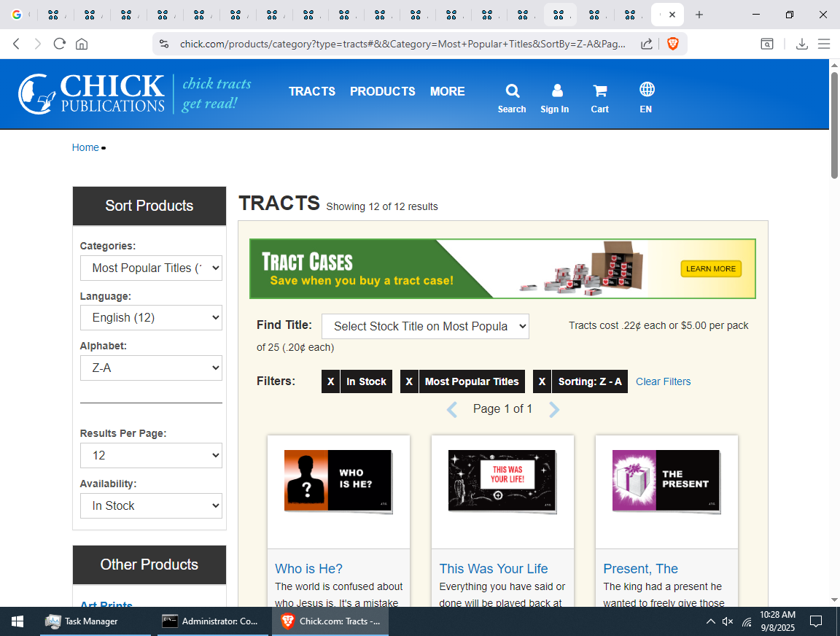The height and width of the screenshot is (636, 840).
Task: Click the page vertical scrollbar thumb
Action: [x=835, y=124]
